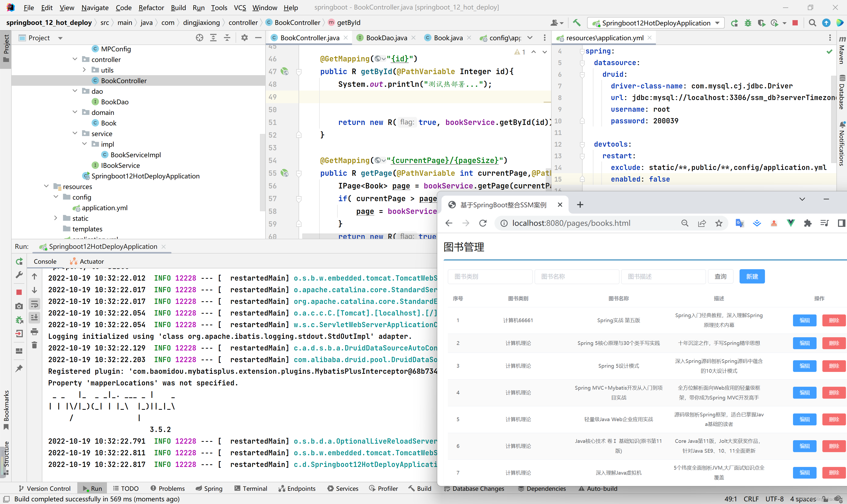Screen dimensions: 847x504
Task: Toggle the Notifications side panel
Action: pyautogui.click(x=842, y=144)
